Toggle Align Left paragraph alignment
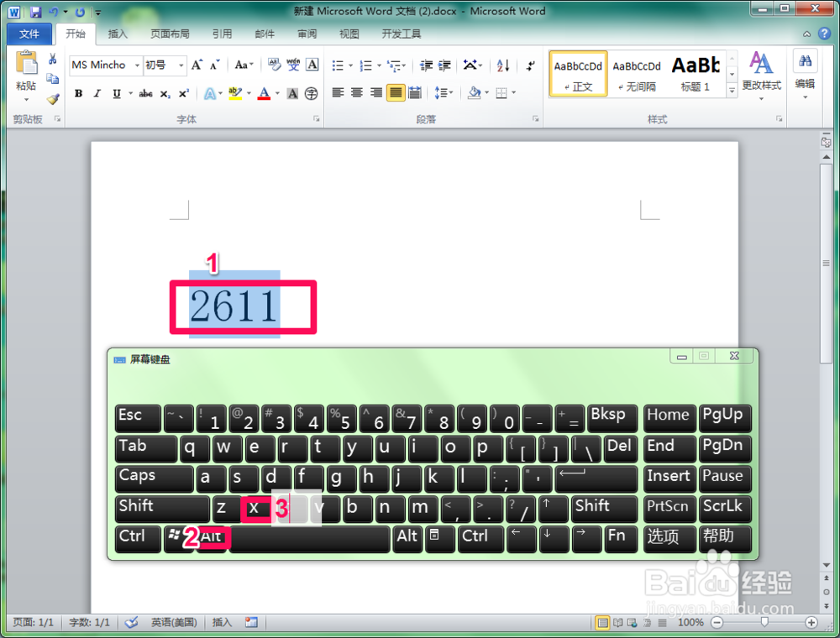Screen dimensions: 840x638 coord(338,92)
